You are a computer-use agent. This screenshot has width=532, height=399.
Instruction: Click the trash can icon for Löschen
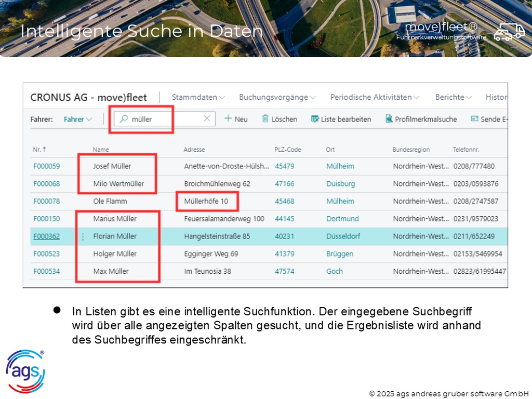tap(265, 118)
